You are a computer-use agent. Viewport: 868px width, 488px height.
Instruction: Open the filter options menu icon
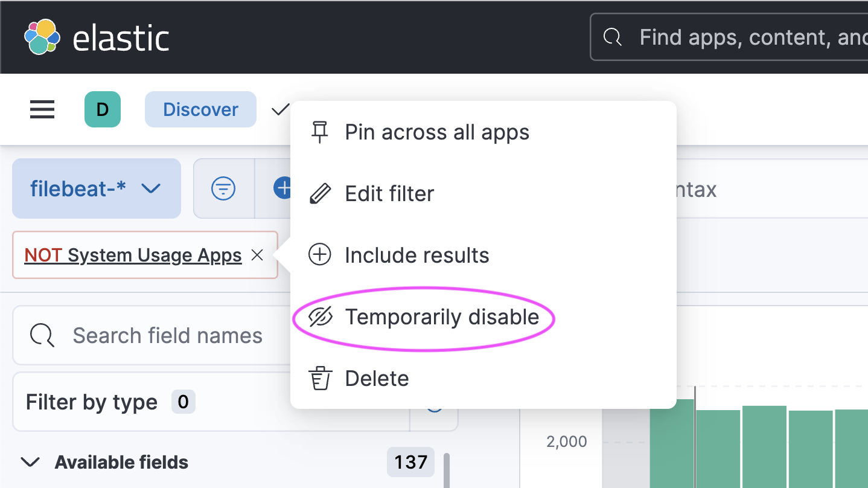223,188
